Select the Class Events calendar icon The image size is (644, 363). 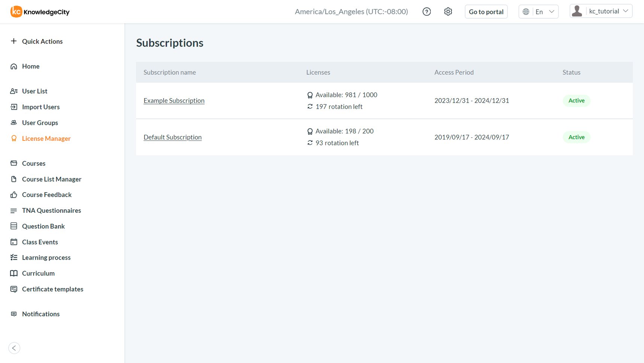pos(13,242)
